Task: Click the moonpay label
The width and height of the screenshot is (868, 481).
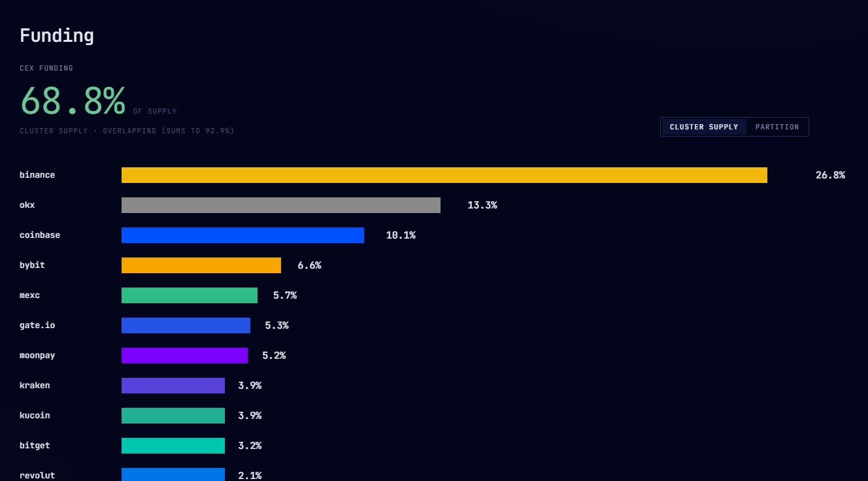Action: click(37, 356)
